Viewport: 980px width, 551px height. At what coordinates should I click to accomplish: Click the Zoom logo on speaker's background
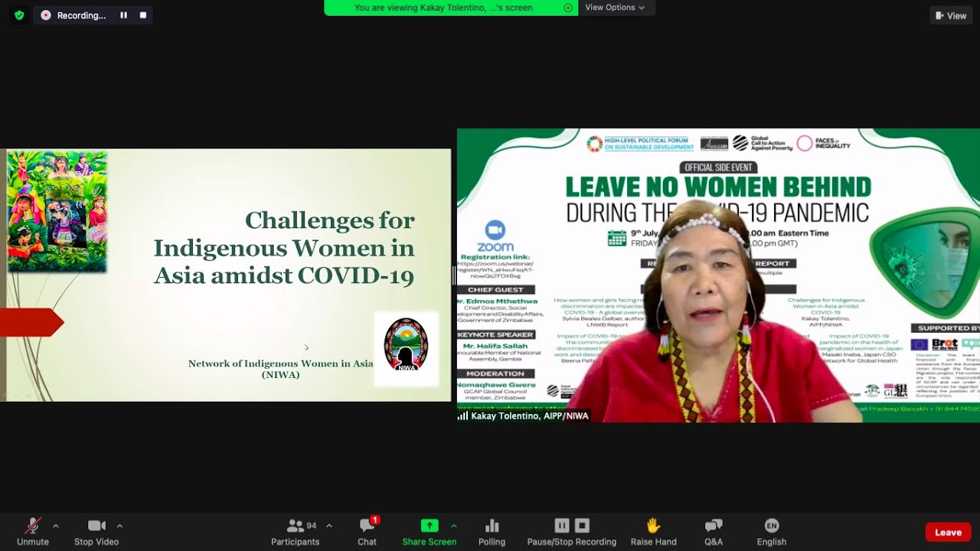(495, 236)
